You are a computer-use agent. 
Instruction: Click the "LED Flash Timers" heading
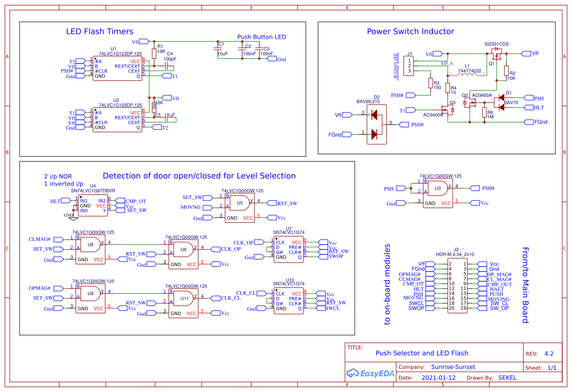100,32
